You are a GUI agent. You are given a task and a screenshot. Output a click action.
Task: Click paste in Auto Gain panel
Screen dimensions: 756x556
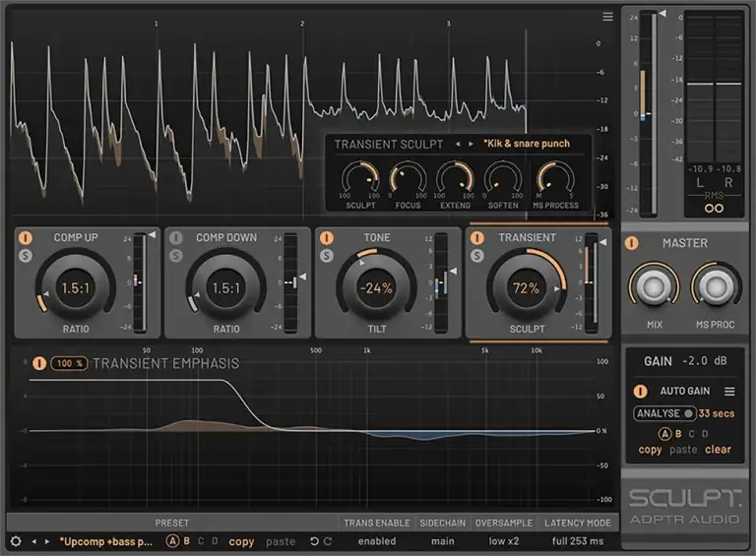coord(683,450)
